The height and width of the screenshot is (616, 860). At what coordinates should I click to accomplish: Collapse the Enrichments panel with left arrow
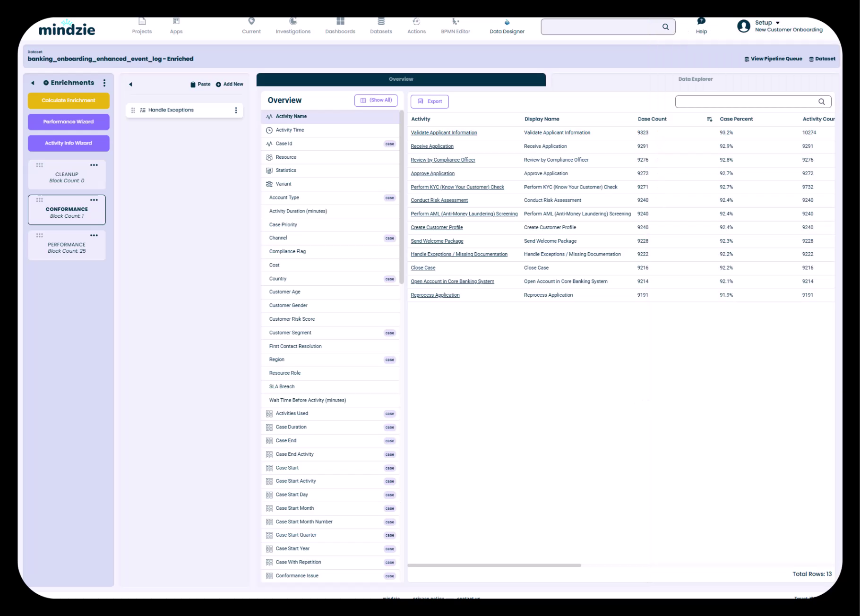[x=33, y=83]
